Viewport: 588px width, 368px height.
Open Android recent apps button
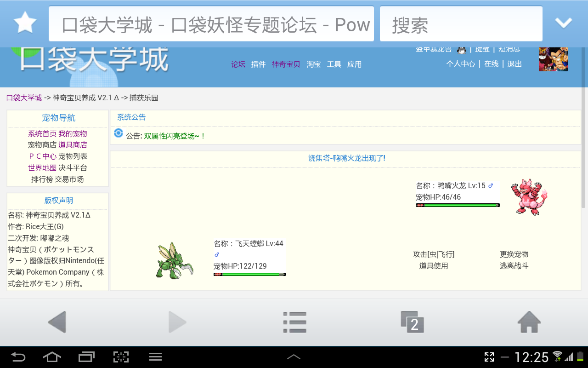point(86,357)
